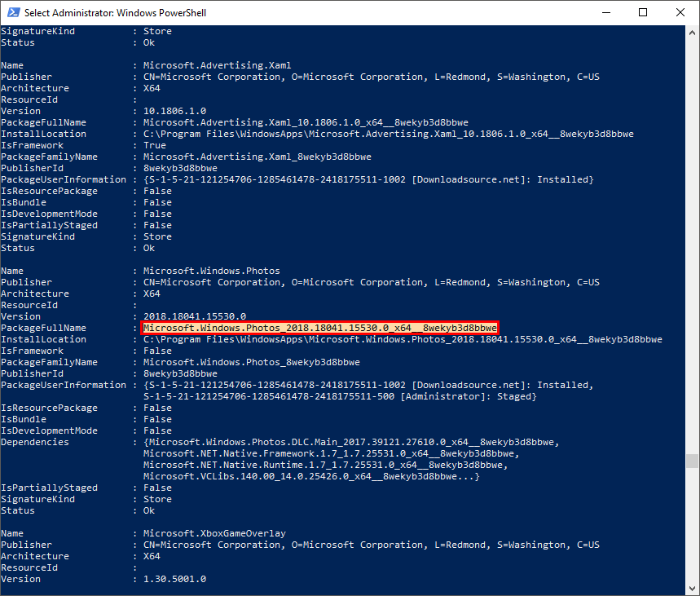Click the Select Administrator: Windows PowerShell title
This screenshot has width=700, height=596.
[115, 12]
